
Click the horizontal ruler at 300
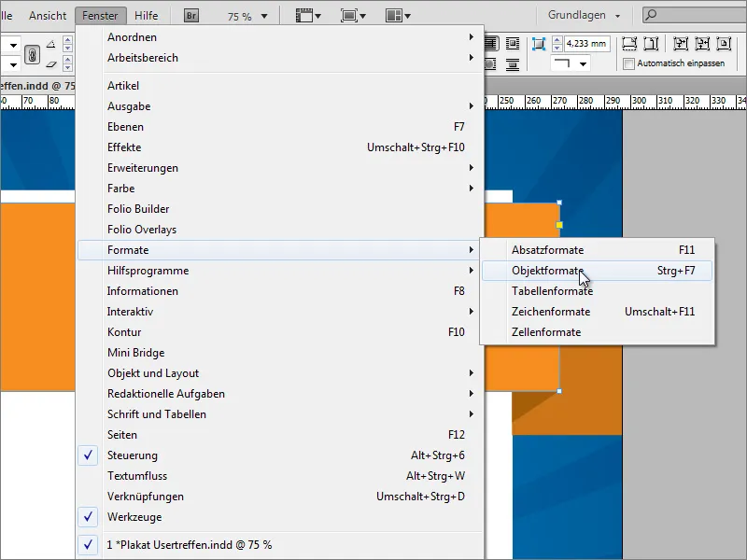coord(639,101)
